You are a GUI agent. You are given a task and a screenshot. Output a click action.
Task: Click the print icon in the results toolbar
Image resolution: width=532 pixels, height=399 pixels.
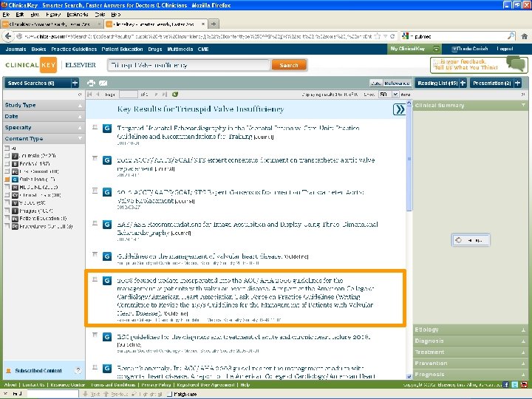91,83
